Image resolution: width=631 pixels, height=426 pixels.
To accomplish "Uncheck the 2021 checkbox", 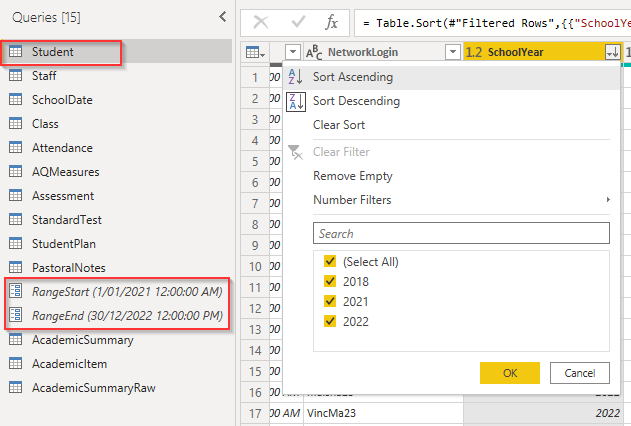I will [x=330, y=301].
